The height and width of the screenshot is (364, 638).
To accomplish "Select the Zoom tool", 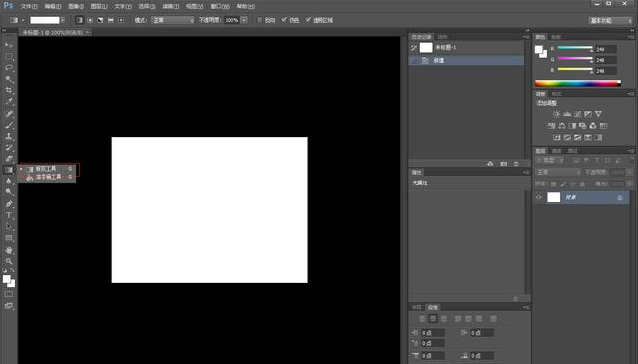I will [x=9, y=261].
